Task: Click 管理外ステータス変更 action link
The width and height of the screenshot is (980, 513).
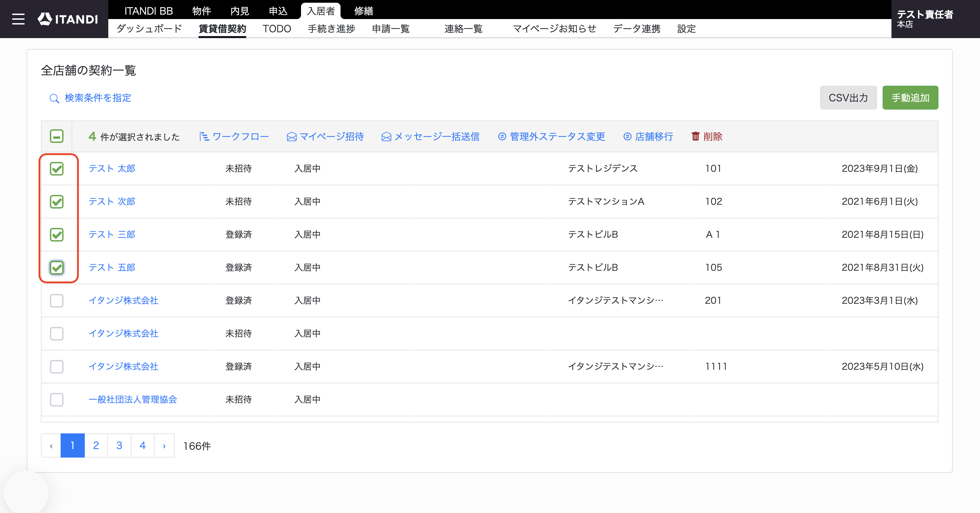Action: click(557, 136)
